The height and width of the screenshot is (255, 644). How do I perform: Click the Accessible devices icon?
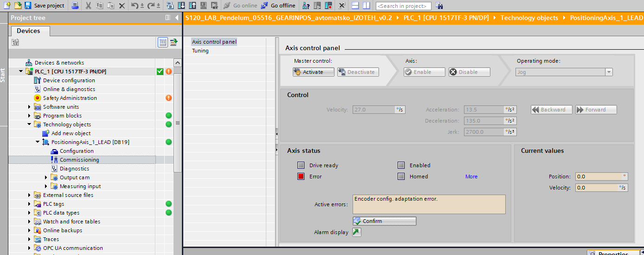point(306,6)
